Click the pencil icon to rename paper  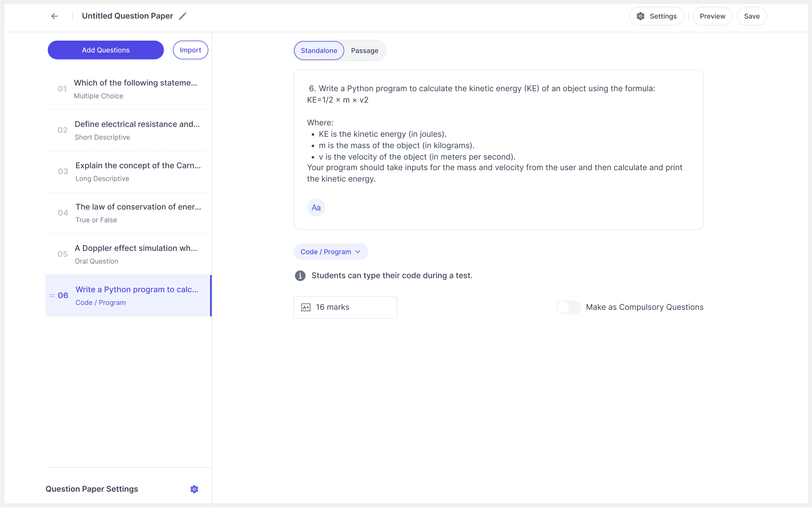pyautogui.click(x=183, y=16)
